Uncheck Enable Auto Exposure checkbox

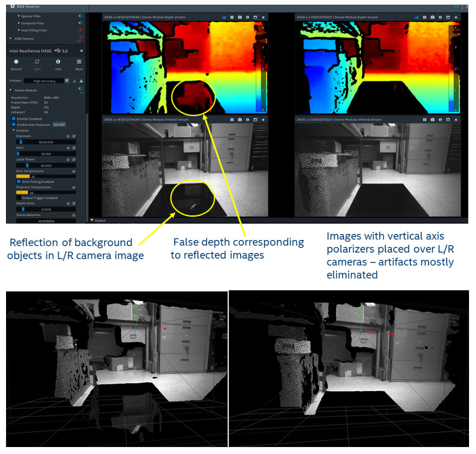pyautogui.click(x=13, y=124)
